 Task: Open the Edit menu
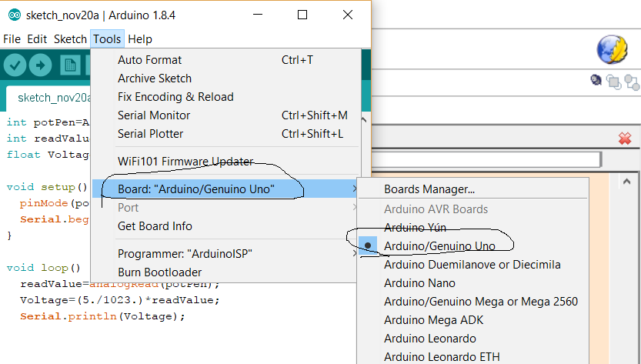click(37, 39)
